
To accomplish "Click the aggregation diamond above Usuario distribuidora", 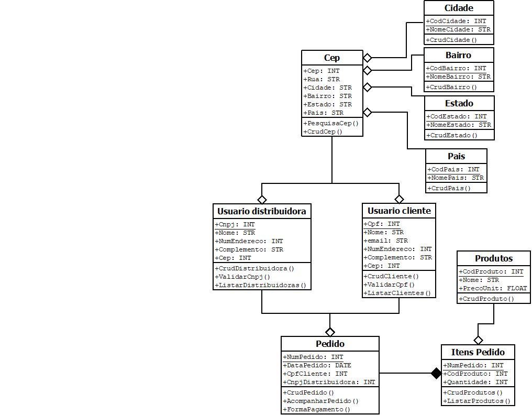I will 262,200.
